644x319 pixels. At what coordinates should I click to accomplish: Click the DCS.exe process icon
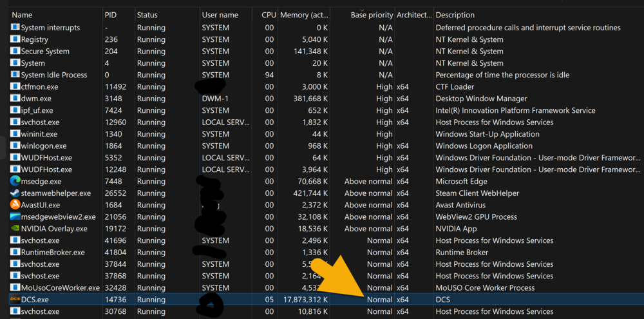point(15,300)
